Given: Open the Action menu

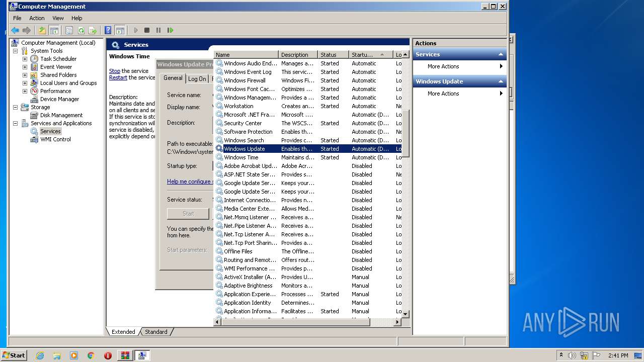Looking at the screenshot, I should click(x=37, y=18).
